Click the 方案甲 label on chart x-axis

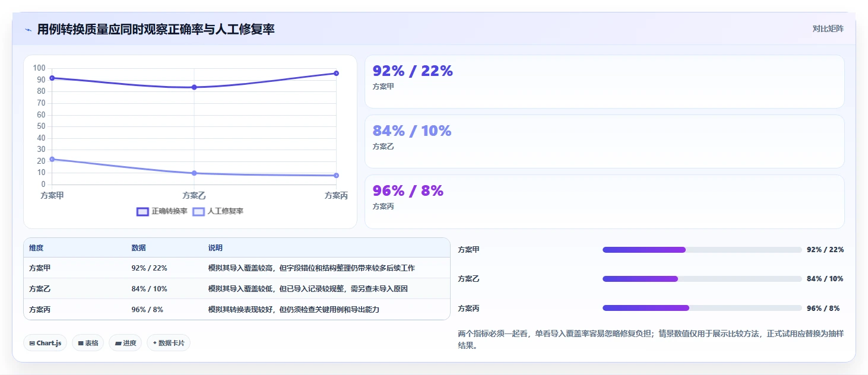tap(52, 195)
